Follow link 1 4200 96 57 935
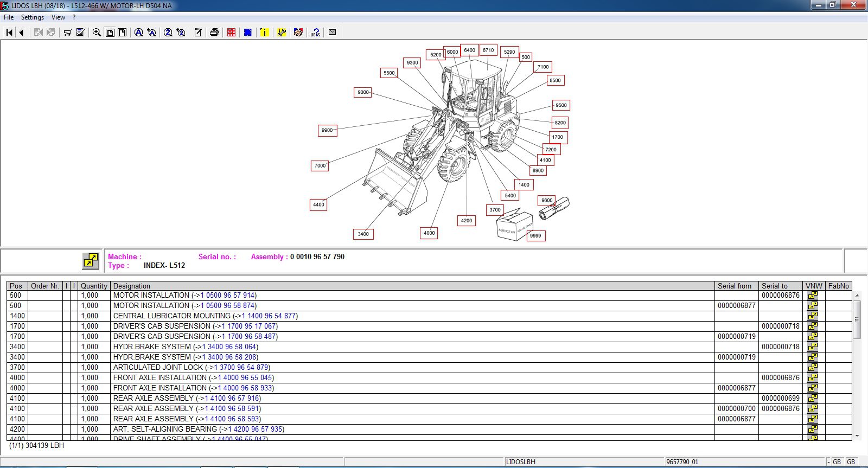The height and width of the screenshot is (468, 868). (x=256, y=429)
